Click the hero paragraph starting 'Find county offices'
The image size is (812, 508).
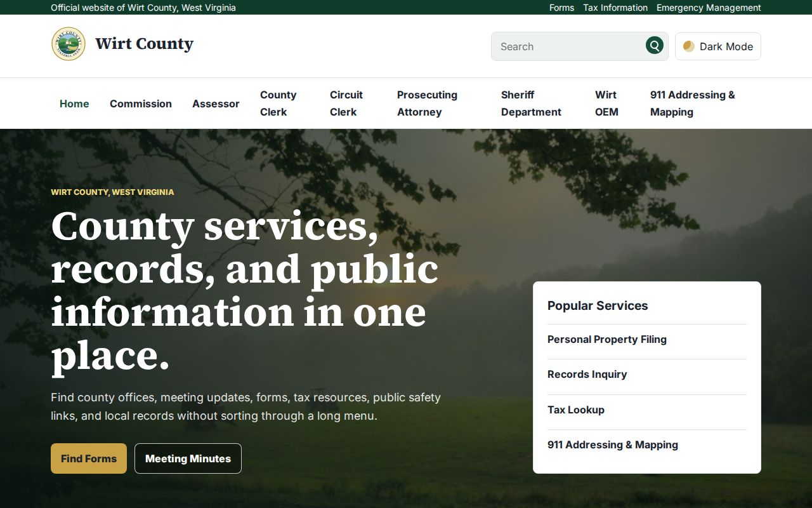(246, 406)
